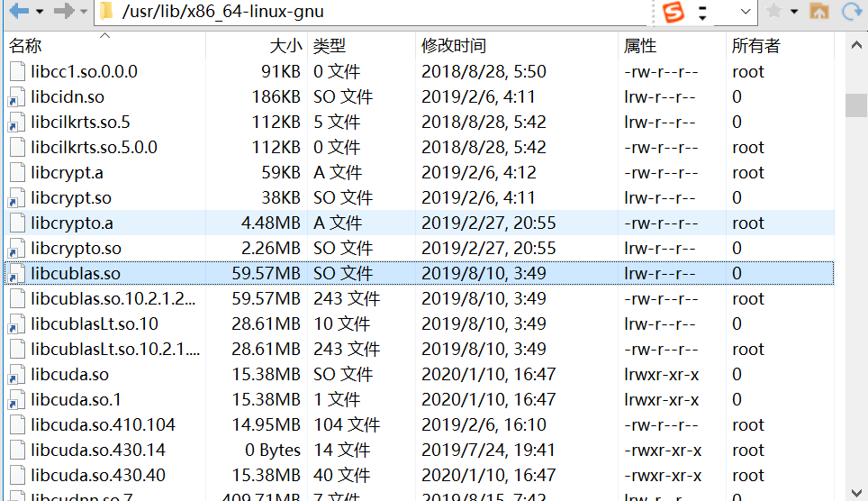
Task: Select the file name libcidn.so
Action: [68, 97]
